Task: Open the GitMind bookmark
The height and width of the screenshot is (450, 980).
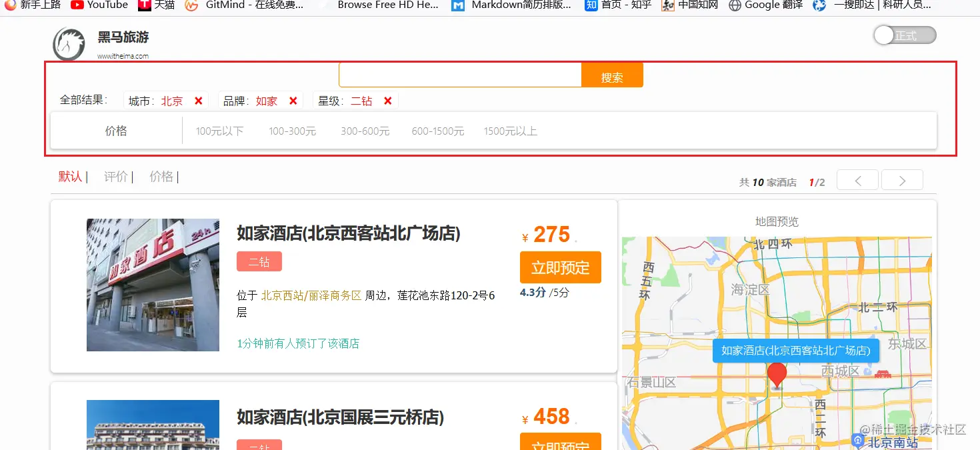Action: point(244,5)
